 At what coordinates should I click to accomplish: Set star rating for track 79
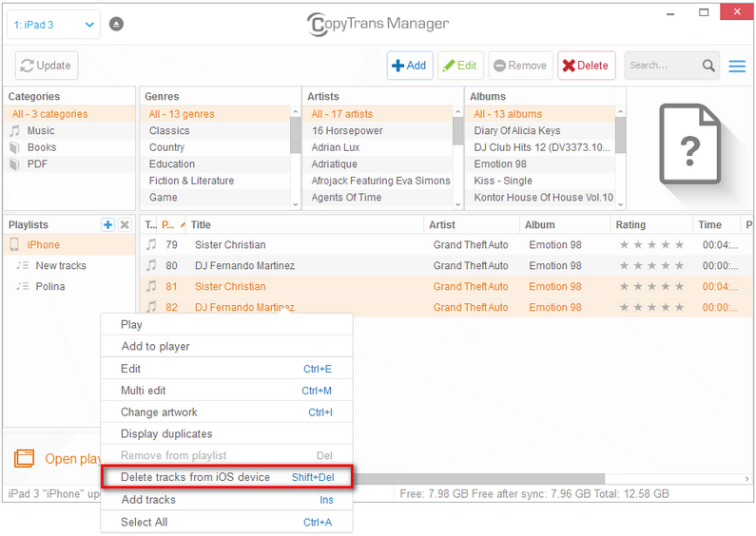pos(651,245)
